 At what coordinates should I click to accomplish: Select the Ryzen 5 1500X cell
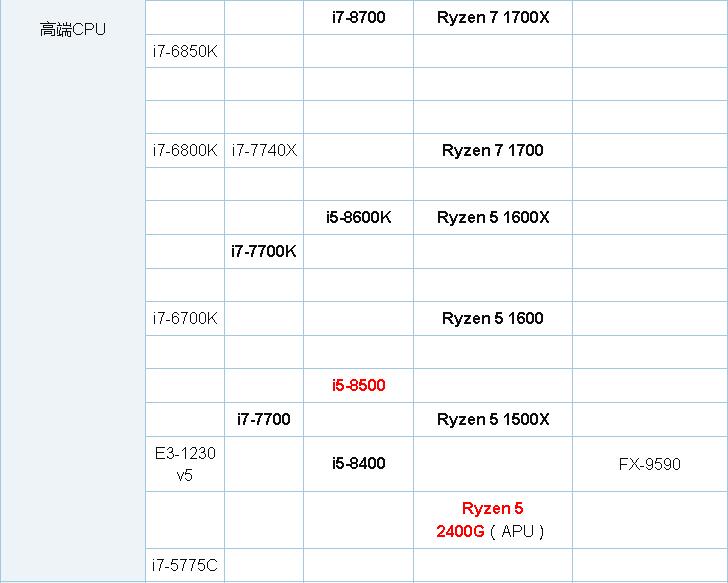tap(492, 419)
